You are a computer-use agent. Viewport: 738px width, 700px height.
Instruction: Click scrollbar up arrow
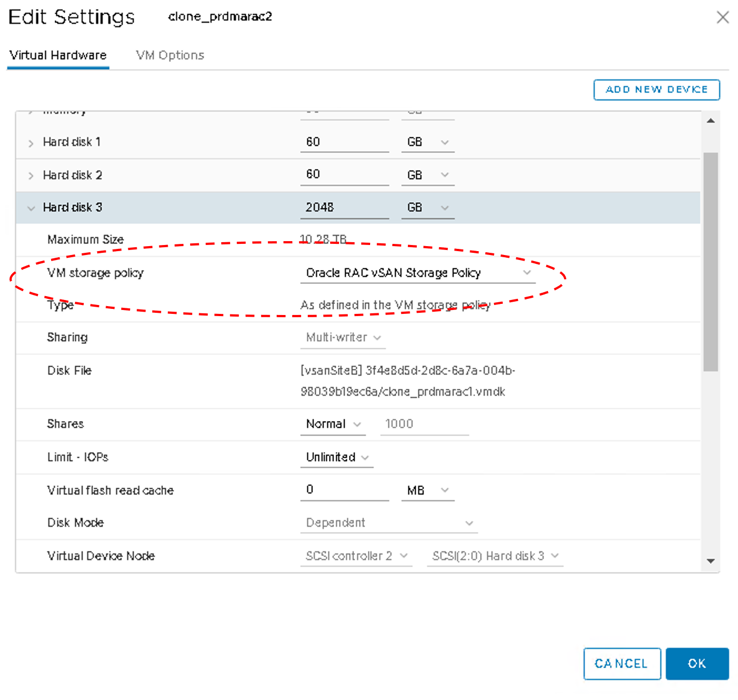coord(711,121)
